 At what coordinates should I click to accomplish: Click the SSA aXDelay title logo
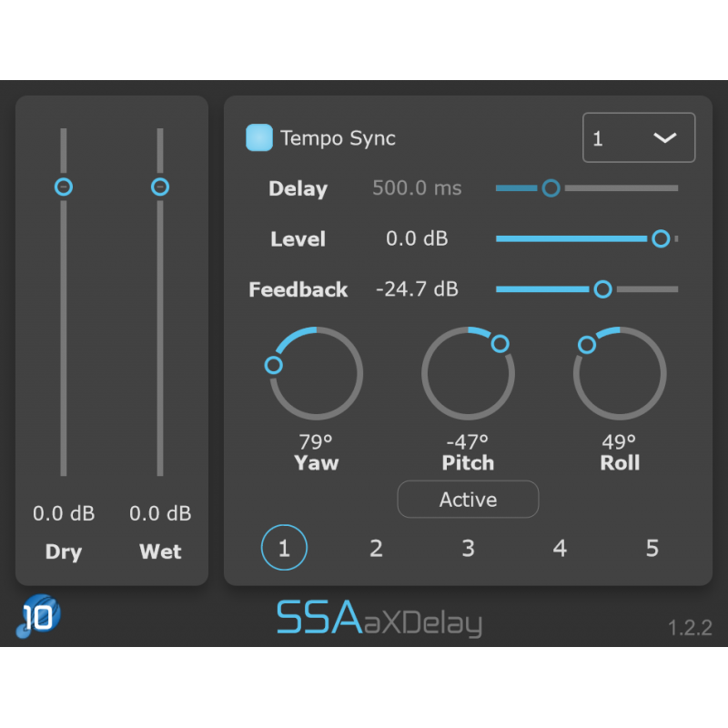(380, 618)
